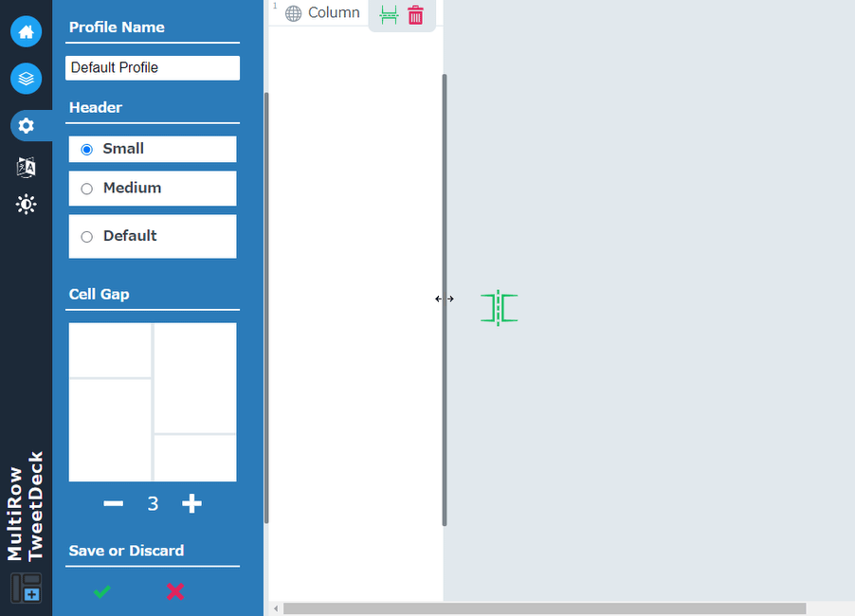The image size is (855, 616).
Task: Click the MultiRow TweetDeck logo icon
Action: point(27,588)
